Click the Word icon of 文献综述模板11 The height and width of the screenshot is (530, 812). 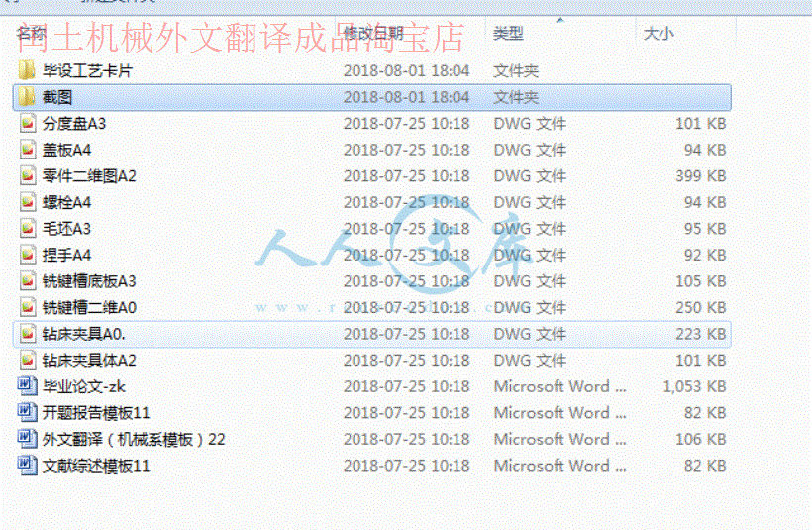(x=27, y=466)
